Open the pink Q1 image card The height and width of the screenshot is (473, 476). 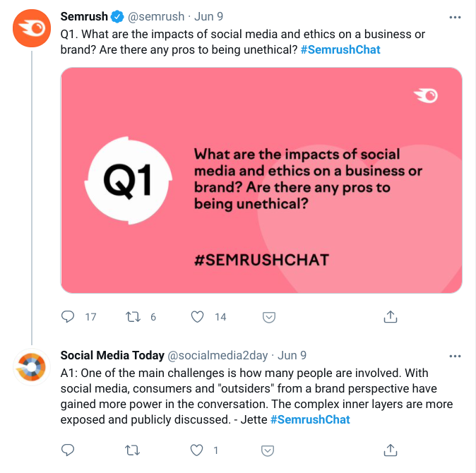(x=261, y=180)
